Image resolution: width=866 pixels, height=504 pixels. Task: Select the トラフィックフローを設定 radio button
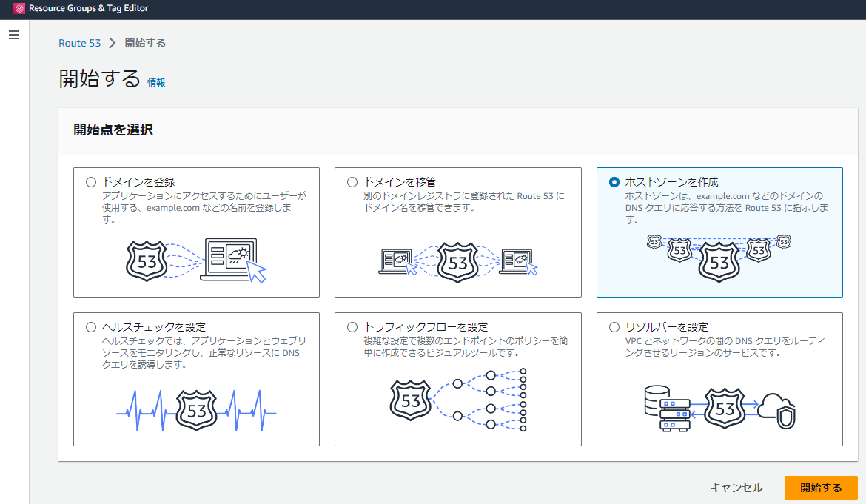click(352, 327)
